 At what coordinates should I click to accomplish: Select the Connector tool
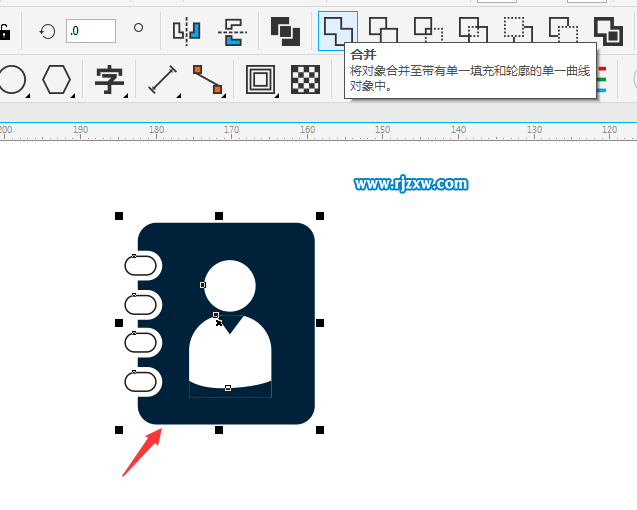[207, 79]
